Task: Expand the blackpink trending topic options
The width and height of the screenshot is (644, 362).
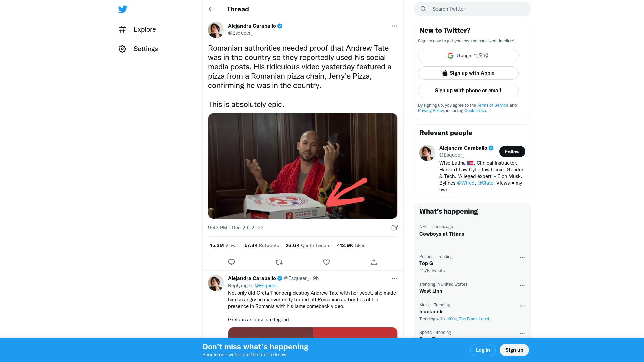Action: point(522,305)
